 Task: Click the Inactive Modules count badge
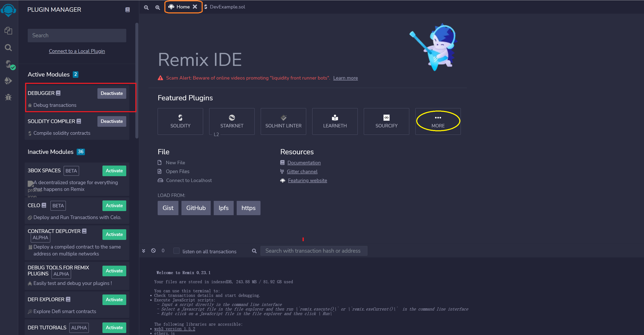(81, 152)
